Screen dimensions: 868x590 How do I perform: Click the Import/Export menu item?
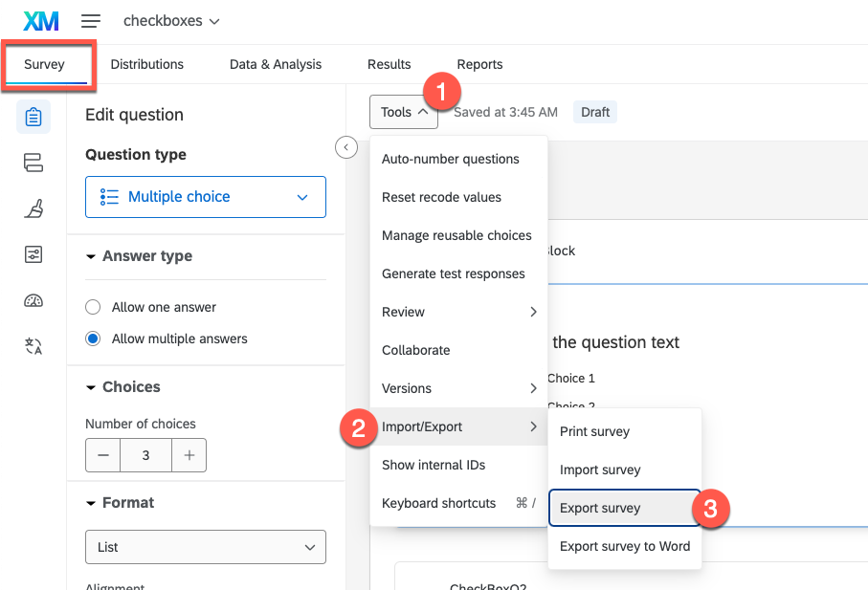(x=459, y=426)
